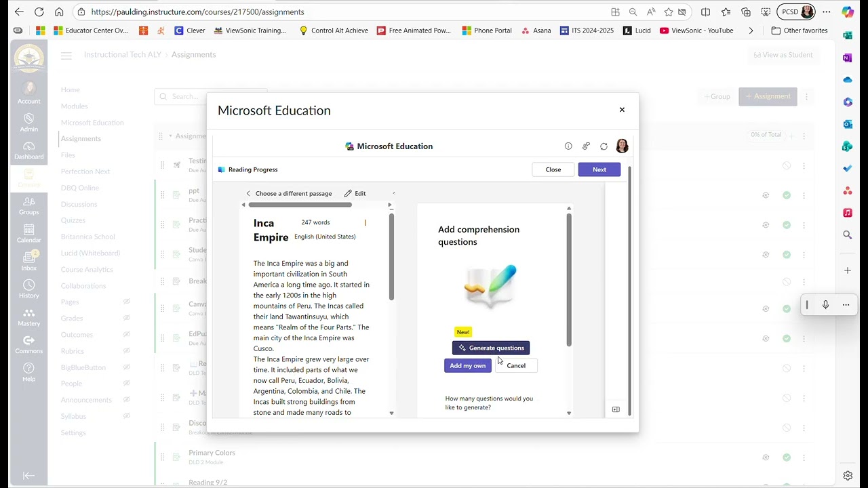868x488 pixels.
Task: Click the eye icon on ppt row
Action: [x=766, y=195]
